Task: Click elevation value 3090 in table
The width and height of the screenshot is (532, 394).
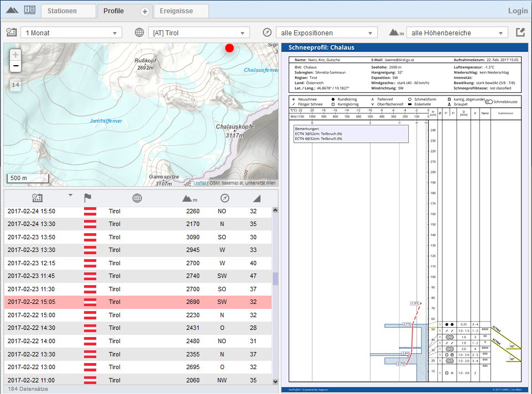Action: [x=192, y=237]
